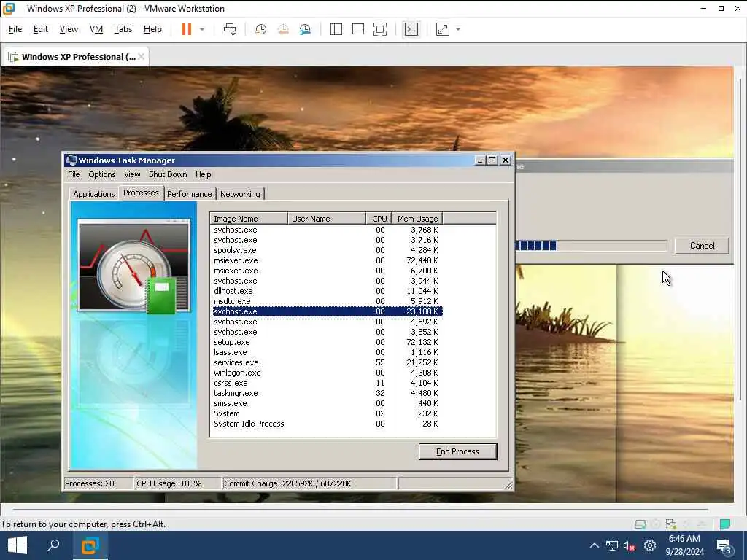Click the highlighted svchost.exe 23,188 K row
Image resolution: width=747 pixels, height=560 pixels.
(328, 311)
